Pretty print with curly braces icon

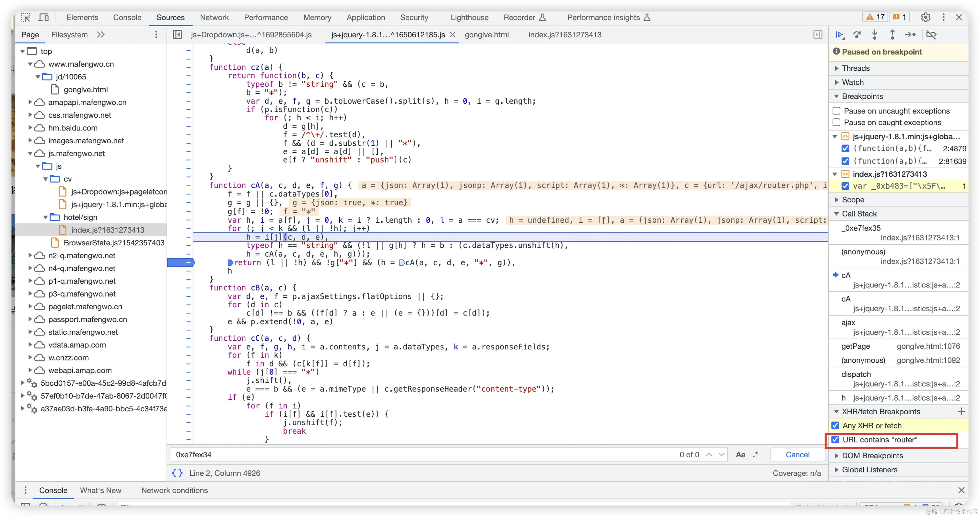(x=177, y=473)
